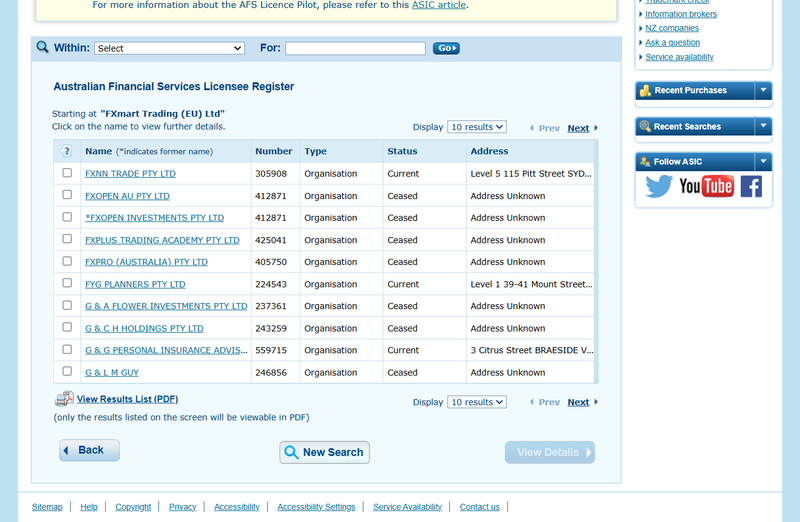Open ASIC YouTube channel

tap(706, 186)
